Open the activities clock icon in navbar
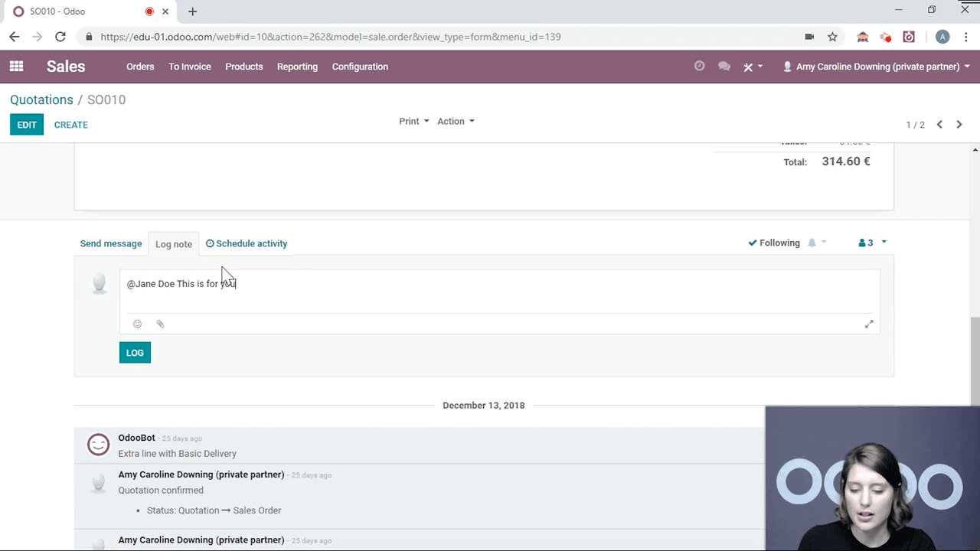 (699, 67)
